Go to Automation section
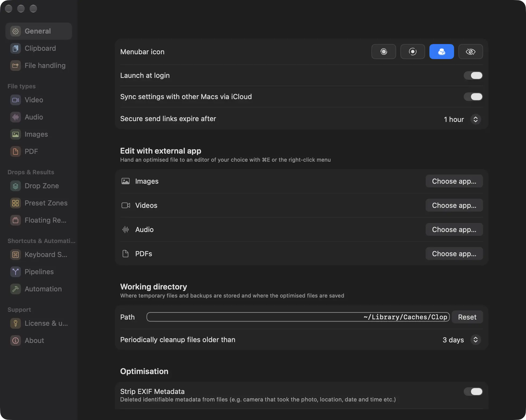The width and height of the screenshot is (526, 420). [39, 289]
